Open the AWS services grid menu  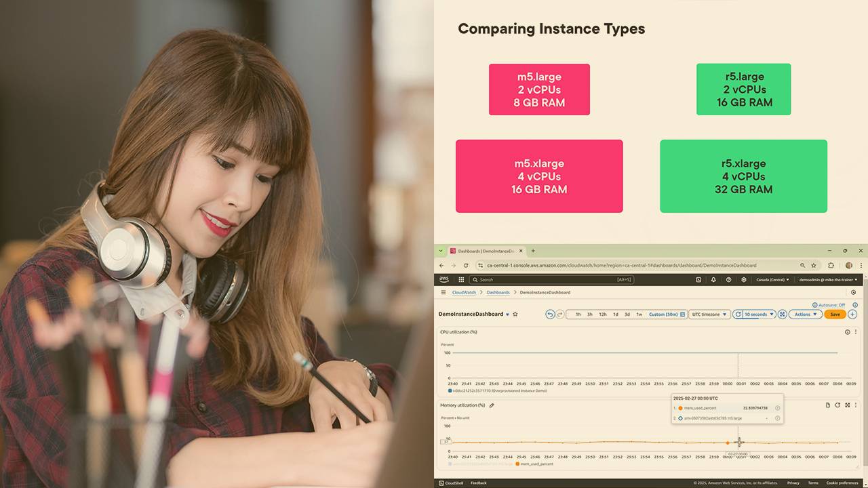[x=461, y=279]
